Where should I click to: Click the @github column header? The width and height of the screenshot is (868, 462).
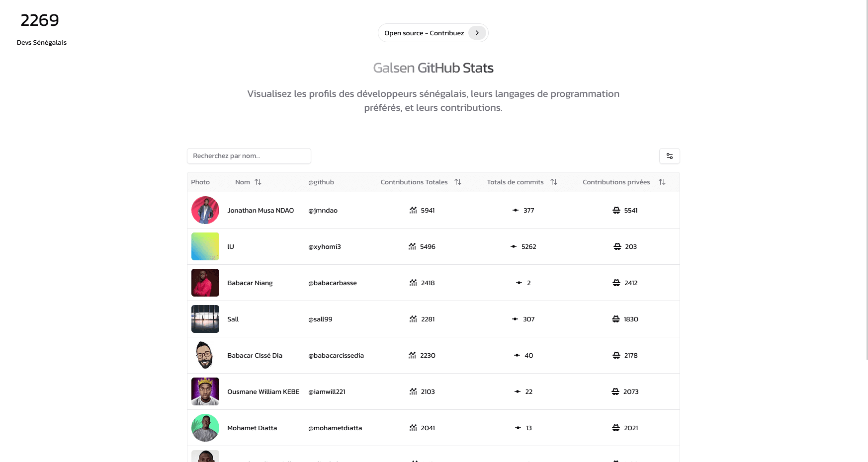pos(321,182)
